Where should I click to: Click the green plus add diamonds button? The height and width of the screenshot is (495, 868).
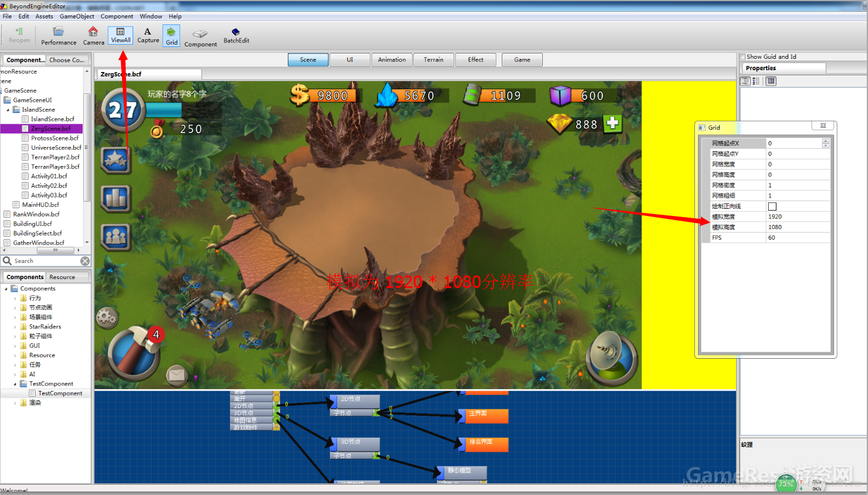[612, 123]
